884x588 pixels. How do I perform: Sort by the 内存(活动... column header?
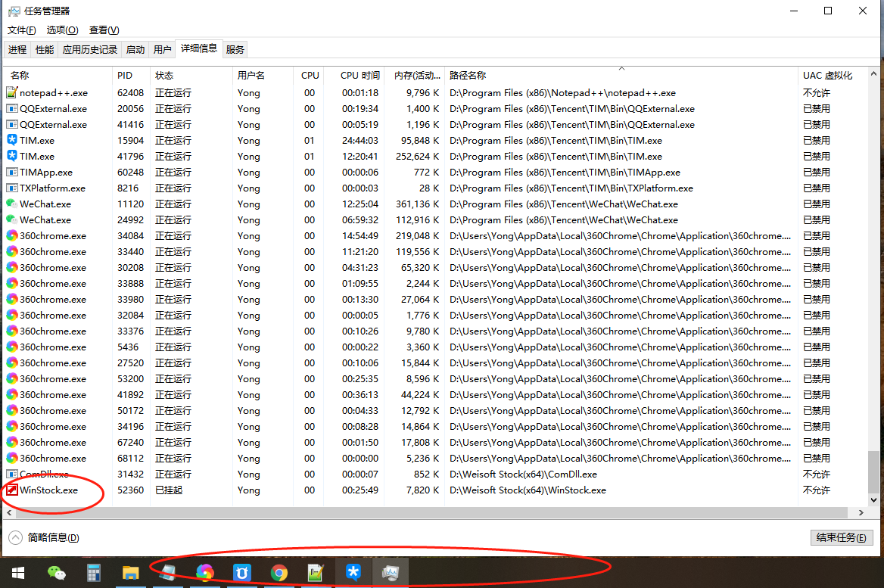point(415,75)
